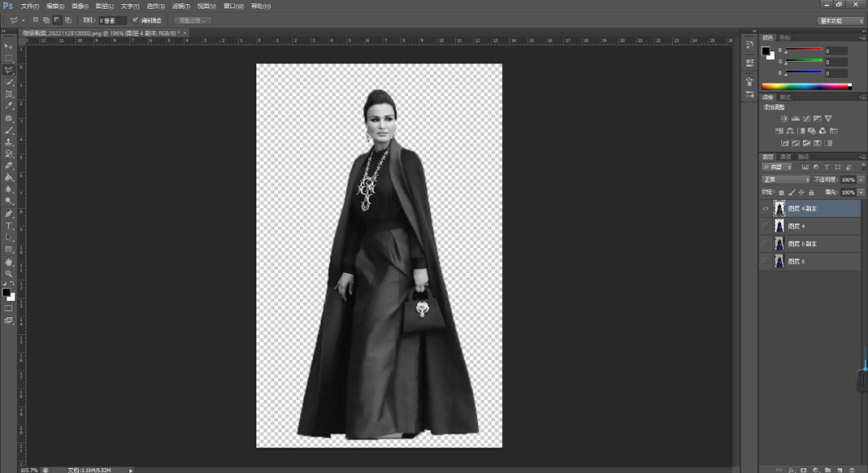Add a Curves adjustment
This screenshot has height=473, width=868.
[806, 118]
